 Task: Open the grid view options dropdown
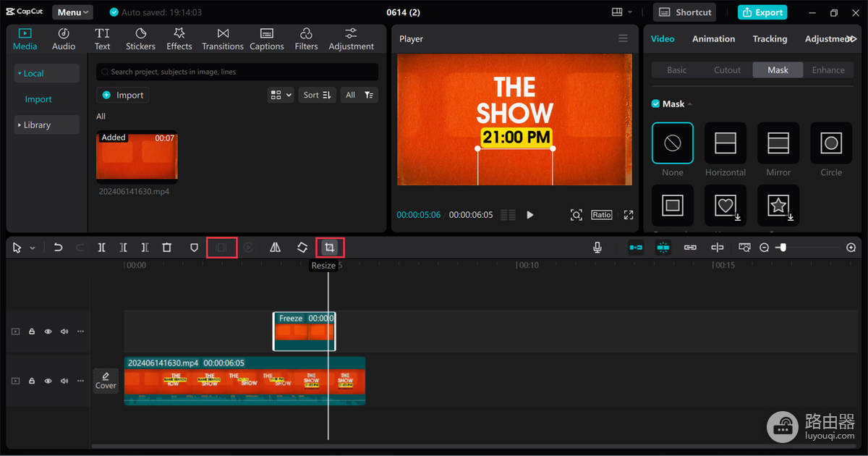(x=281, y=95)
